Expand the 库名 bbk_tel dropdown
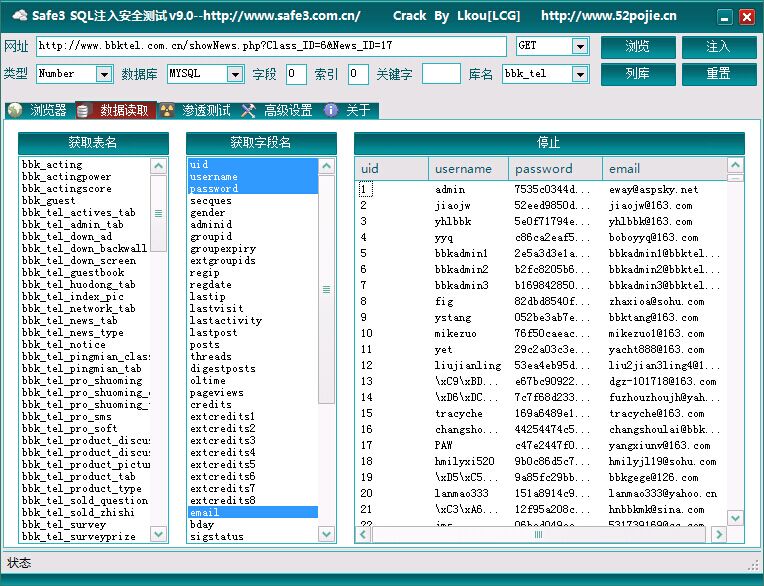Viewport: 764px width, 586px height. click(579, 75)
